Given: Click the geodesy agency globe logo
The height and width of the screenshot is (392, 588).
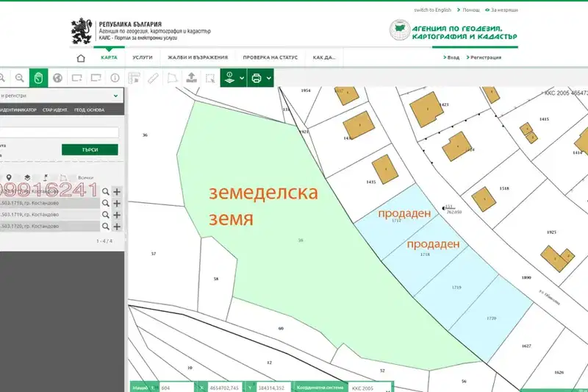Looking at the screenshot, I should pos(399,30).
